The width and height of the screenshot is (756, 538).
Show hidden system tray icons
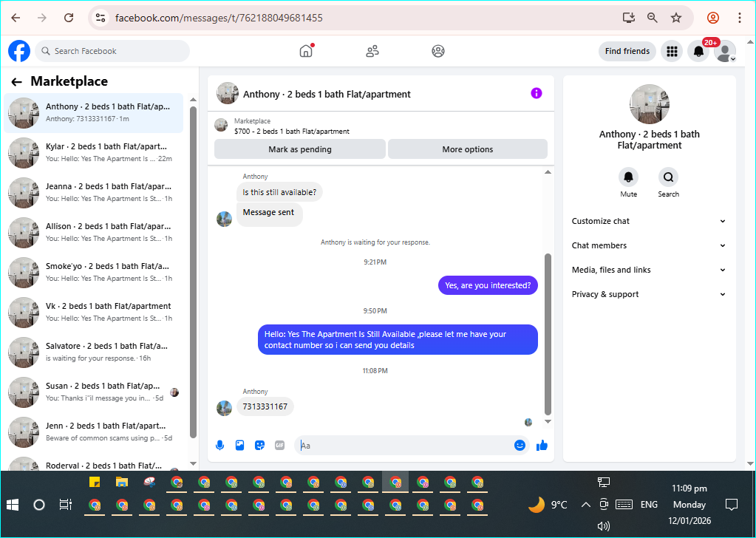585,505
